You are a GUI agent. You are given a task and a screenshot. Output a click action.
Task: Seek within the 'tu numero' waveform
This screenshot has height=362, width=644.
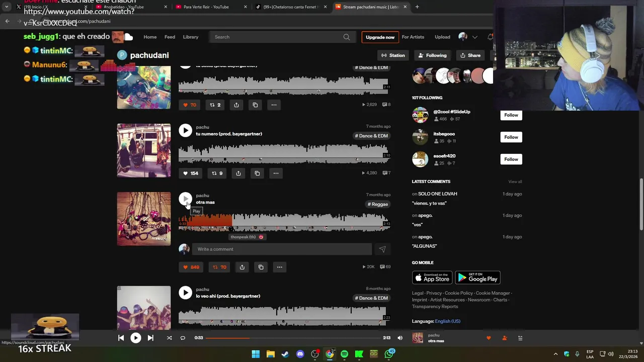coord(283,153)
